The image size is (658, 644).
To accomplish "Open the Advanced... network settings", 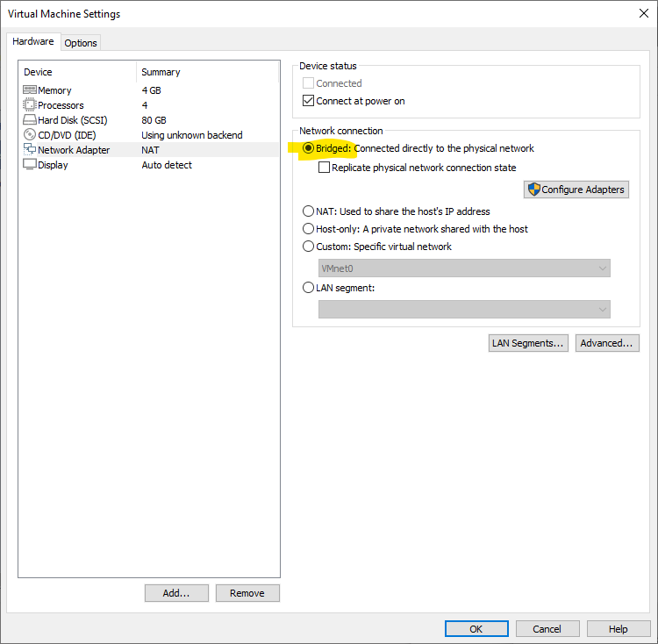I will click(x=606, y=343).
